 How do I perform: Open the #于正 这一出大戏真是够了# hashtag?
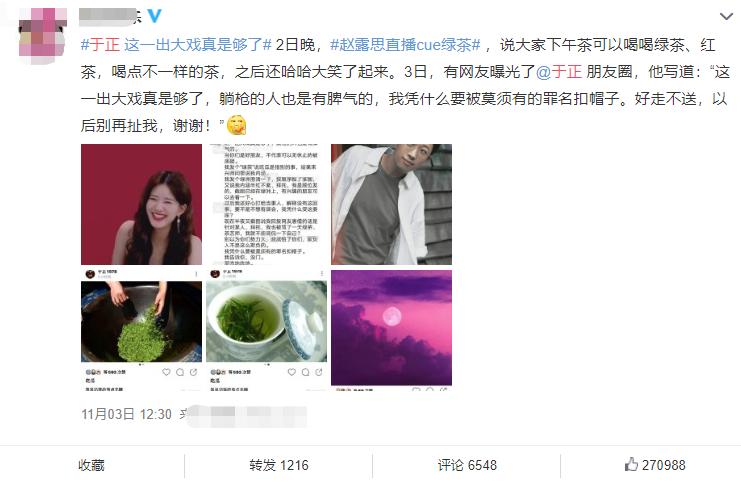pos(176,45)
